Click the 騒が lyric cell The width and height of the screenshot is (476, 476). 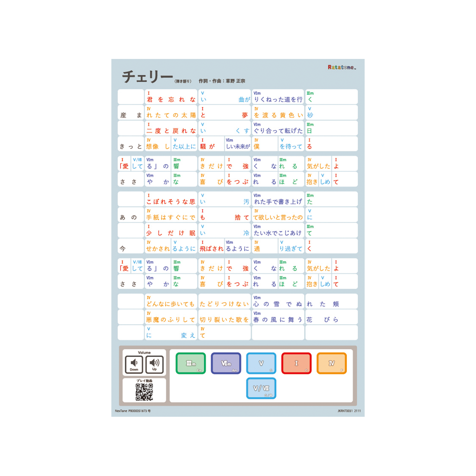tap(211, 144)
